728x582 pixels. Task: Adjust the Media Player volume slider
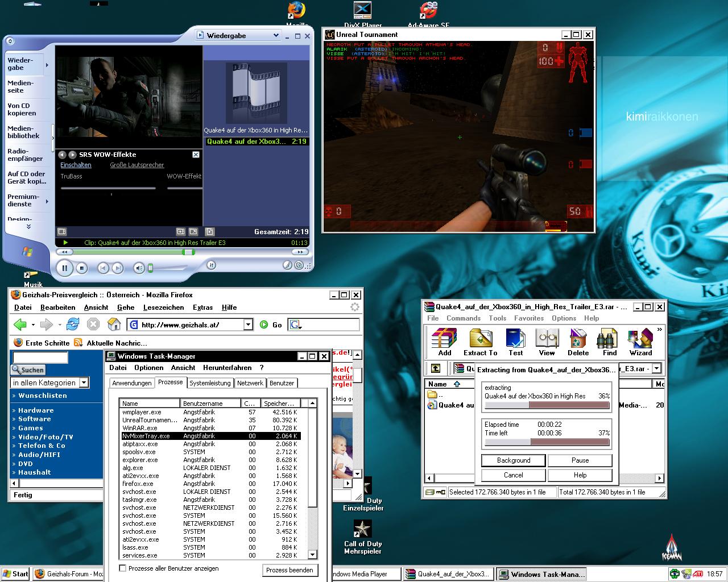click(x=151, y=268)
